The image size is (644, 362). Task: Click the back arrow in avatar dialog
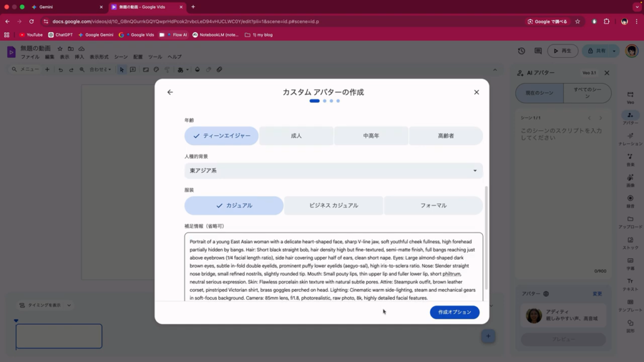point(170,92)
